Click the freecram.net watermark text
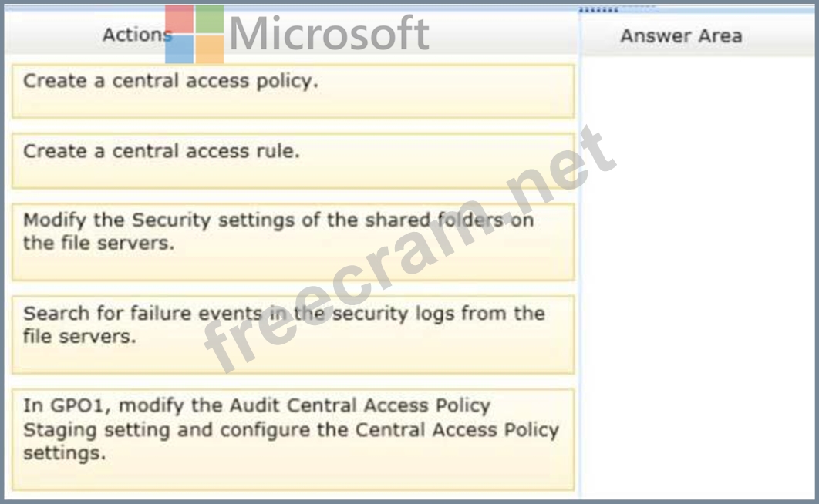Viewport: 819px width, 504px height. click(410, 248)
